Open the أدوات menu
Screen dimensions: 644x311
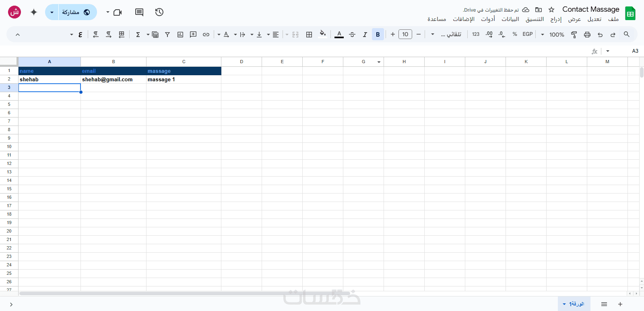click(x=488, y=19)
